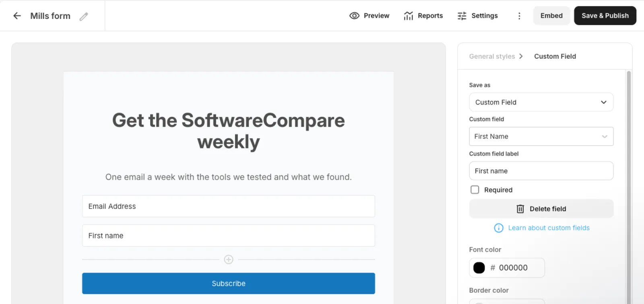Image resolution: width=644 pixels, height=304 pixels.
Task: Click the info icon beside custom fields link
Action: (499, 228)
